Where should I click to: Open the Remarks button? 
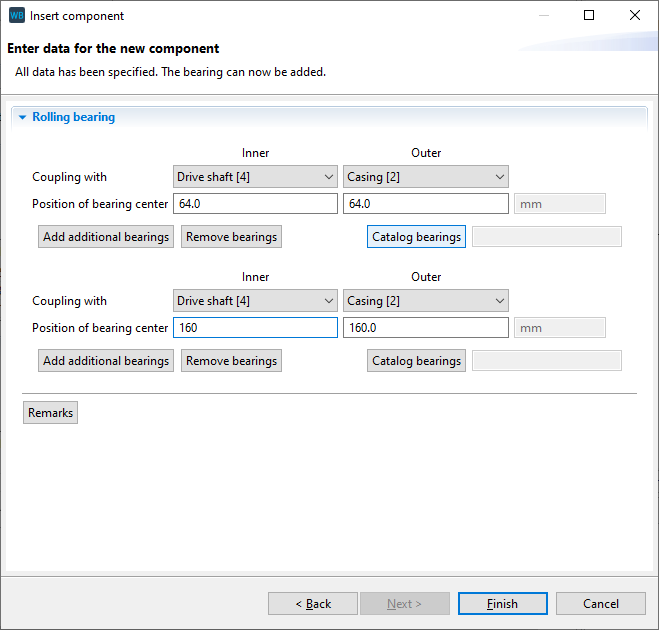coord(50,413)
